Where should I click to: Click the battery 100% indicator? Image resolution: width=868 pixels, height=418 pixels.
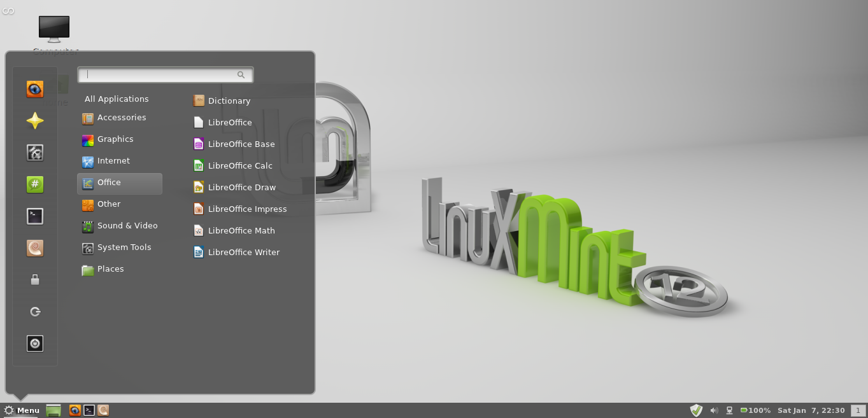[755, 410]
